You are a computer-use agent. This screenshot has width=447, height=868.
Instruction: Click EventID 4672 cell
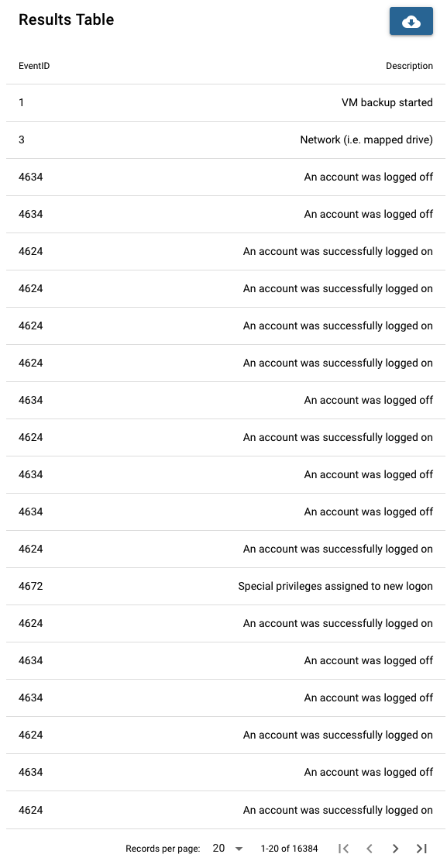coord(31,586)
